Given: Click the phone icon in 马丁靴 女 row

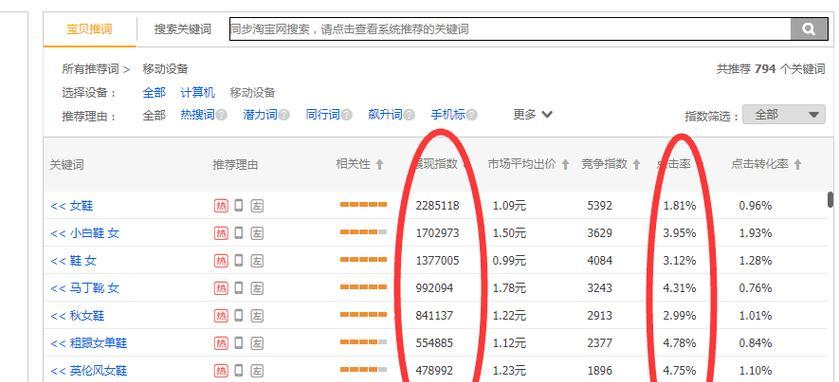Looking at the screenshot, I should point(239,287).
